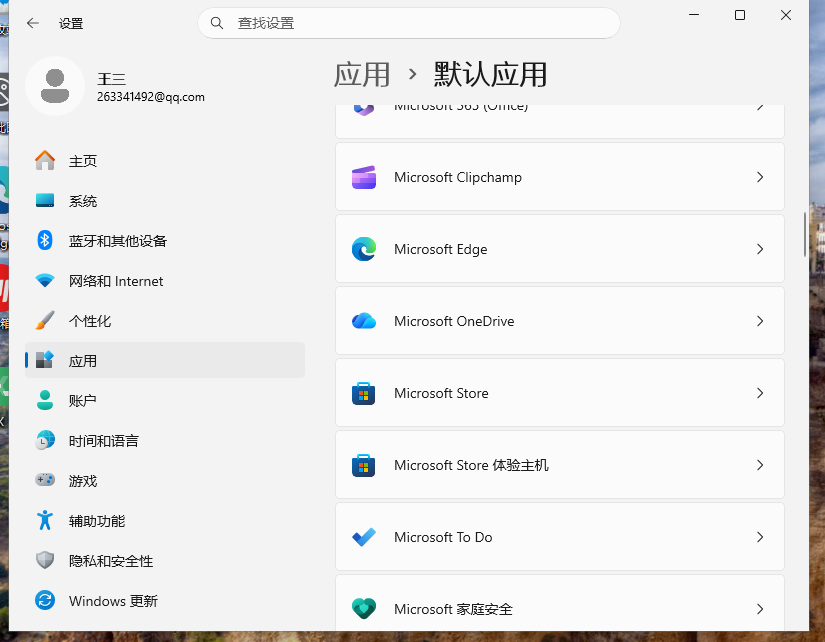Click the Apps icon in sidebar

tap(45, 360)
